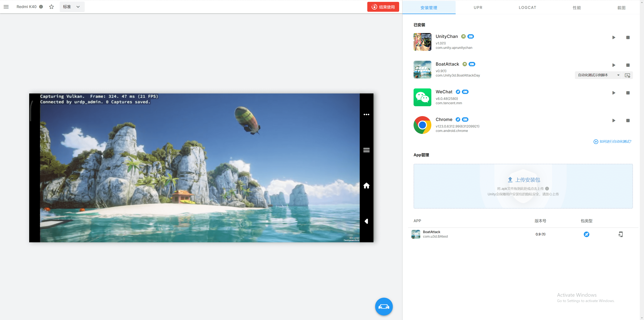Install BoatAttack package to device icon
Image resolution: width=644 pixels, height=320 pixels.
click(x=620, y=234)
